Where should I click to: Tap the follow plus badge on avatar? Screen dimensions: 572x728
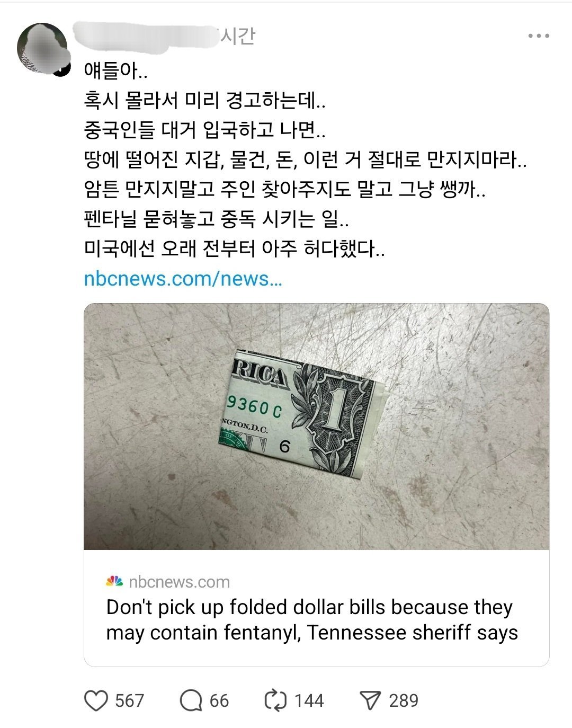(x=62, y=69)
